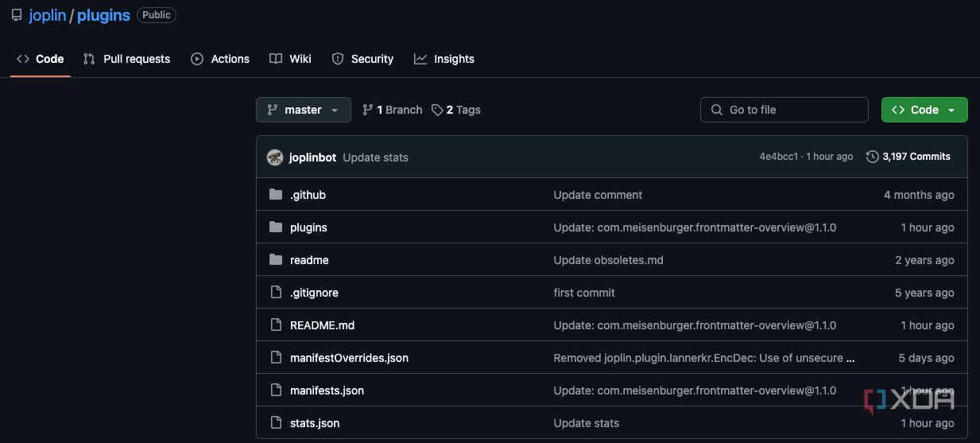
Task: Open the Wiki tab
Action: click(290, 59)
